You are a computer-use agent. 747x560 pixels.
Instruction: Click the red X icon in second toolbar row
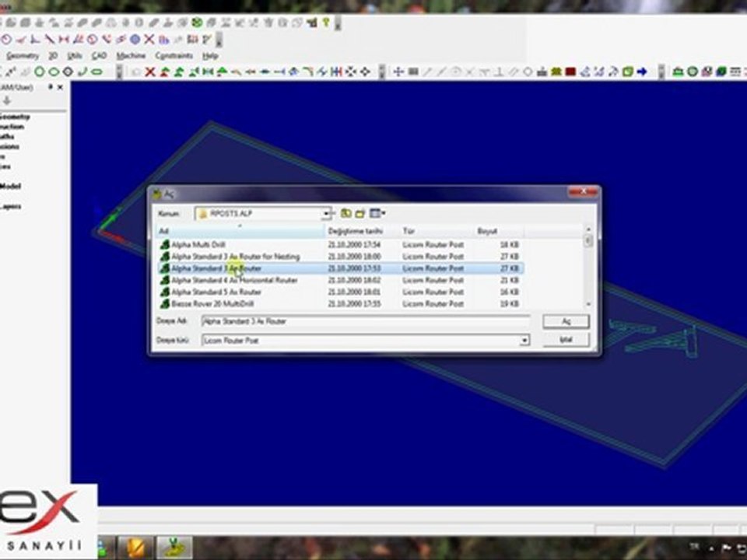pos(149,40)
